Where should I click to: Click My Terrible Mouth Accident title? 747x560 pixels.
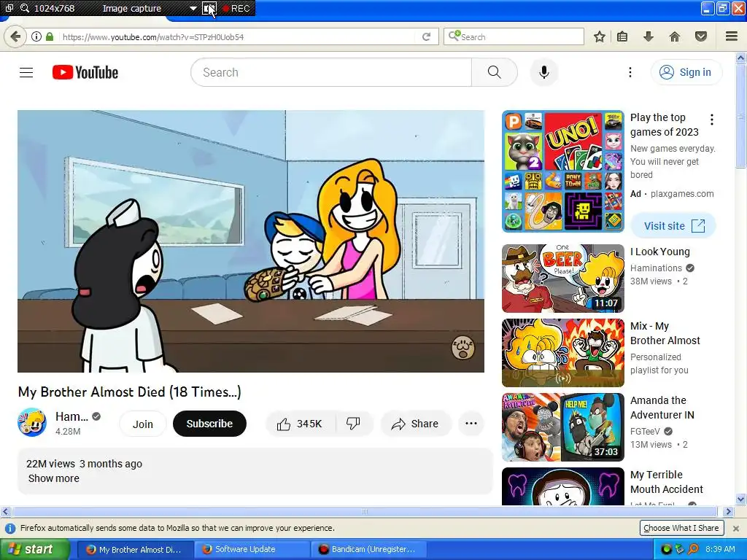click(x=667, y=482)
